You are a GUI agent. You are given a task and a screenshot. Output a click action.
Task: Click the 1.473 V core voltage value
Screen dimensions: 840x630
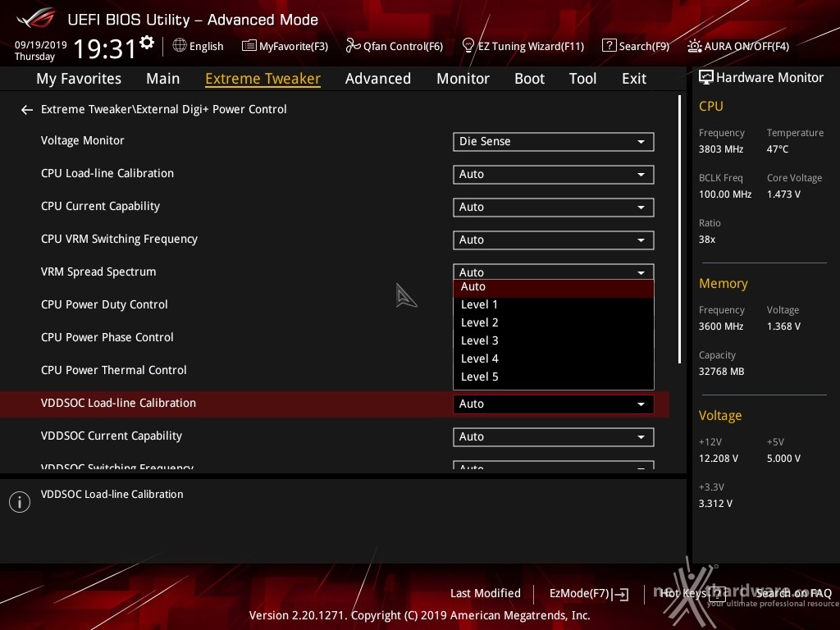point(783,194)
